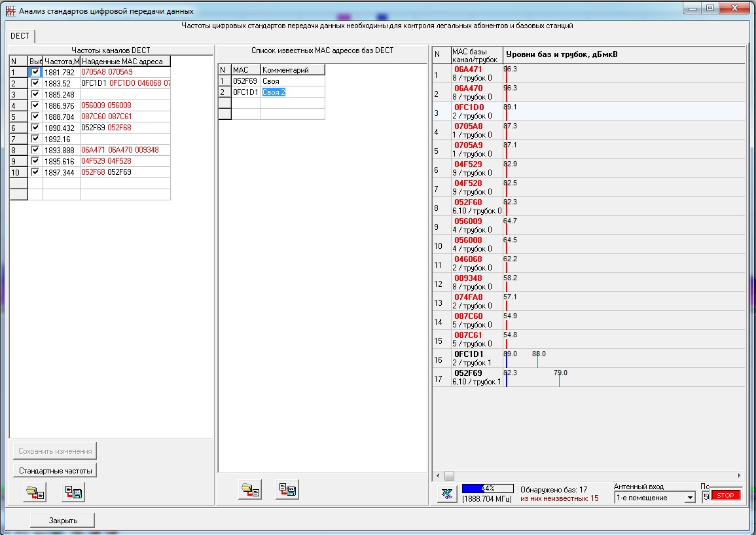Toggle checkbox for 1886.976 frequency

coord(35,105)
